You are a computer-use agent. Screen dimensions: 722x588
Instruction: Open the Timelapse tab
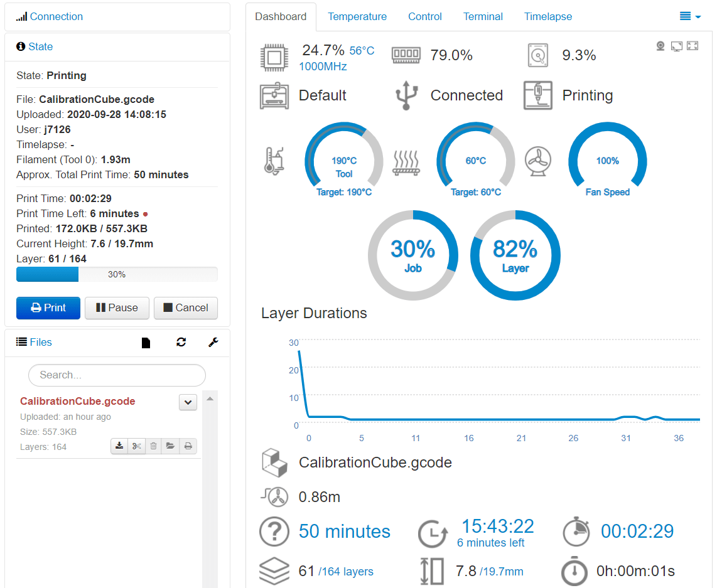click(547, 16)
